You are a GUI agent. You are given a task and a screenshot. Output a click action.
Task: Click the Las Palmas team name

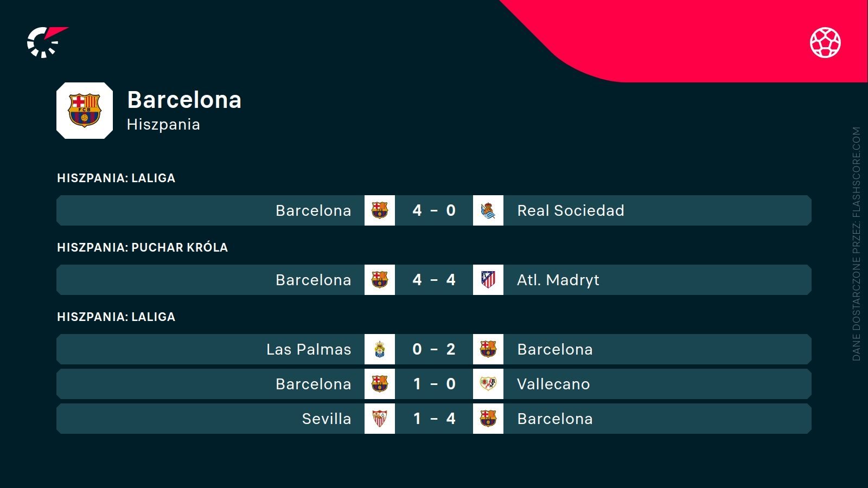pyautogui.click(x=309, y=349)
